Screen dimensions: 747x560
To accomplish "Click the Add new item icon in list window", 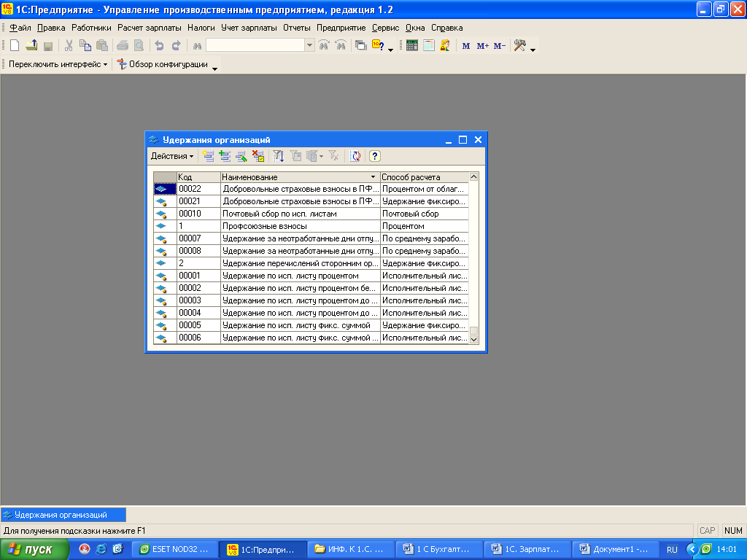I will (208, 156).
